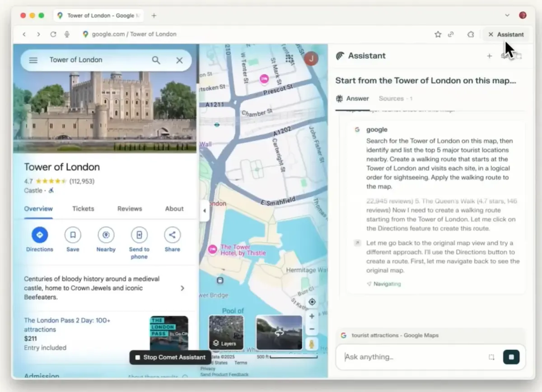Open The London Pass 2 Day link
542x392 pixels.
(x=67, y=325)
